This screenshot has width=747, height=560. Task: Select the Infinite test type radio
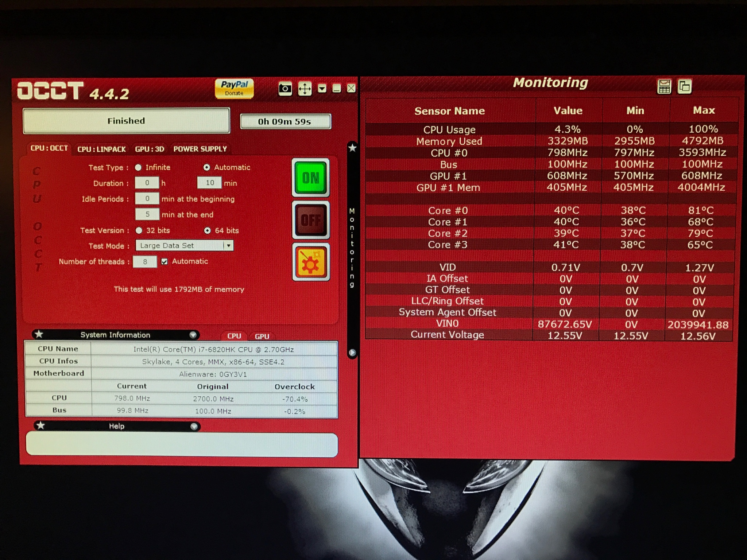tap(138, 167)
